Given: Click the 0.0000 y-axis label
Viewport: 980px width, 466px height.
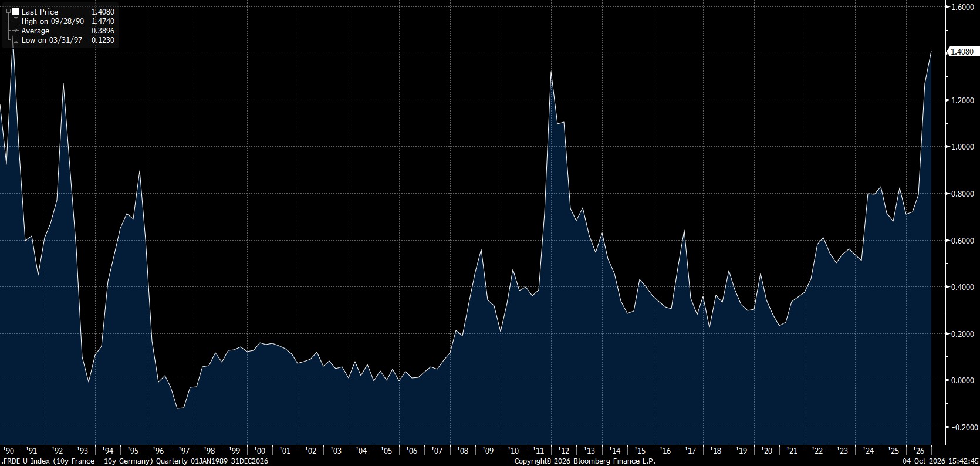Looking at the screenshot, I should (962, 380).
